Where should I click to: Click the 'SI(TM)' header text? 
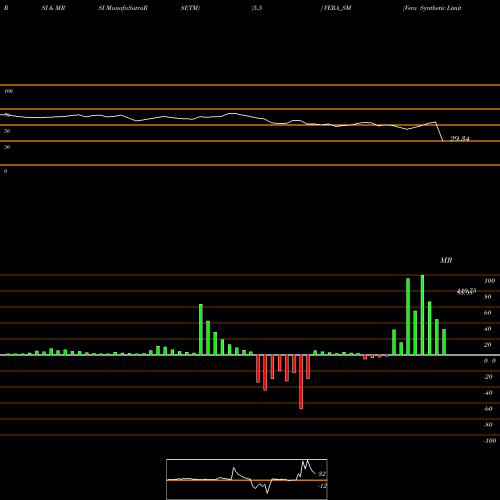tap(190, 8)
